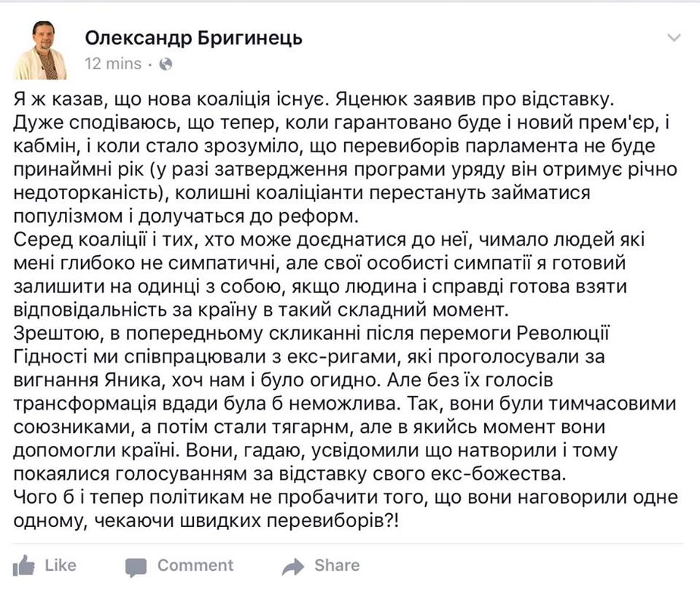Click the Comment speech bubble icon
Screen dimensions: 700x589
[136, 566]
